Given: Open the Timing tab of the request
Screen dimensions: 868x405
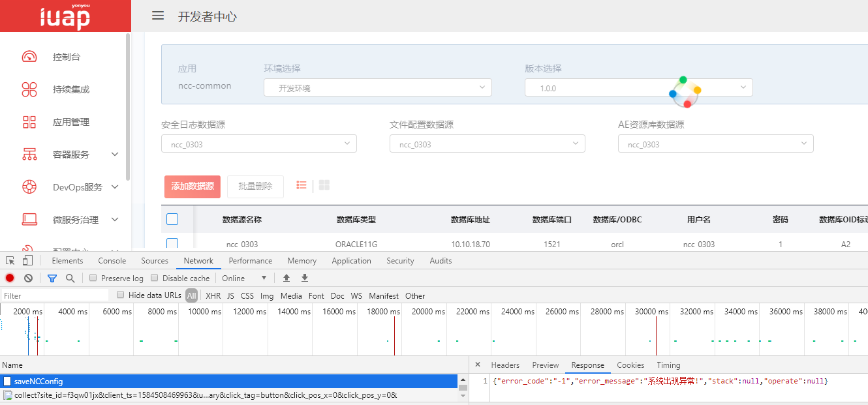Looking at the screenshot, I should pos(668,365).
